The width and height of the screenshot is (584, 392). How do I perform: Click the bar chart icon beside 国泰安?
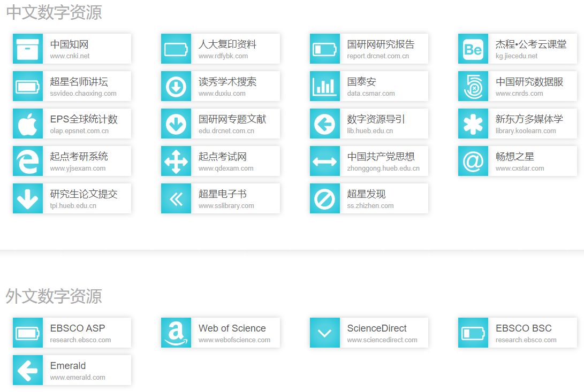[x=325, y=86]
